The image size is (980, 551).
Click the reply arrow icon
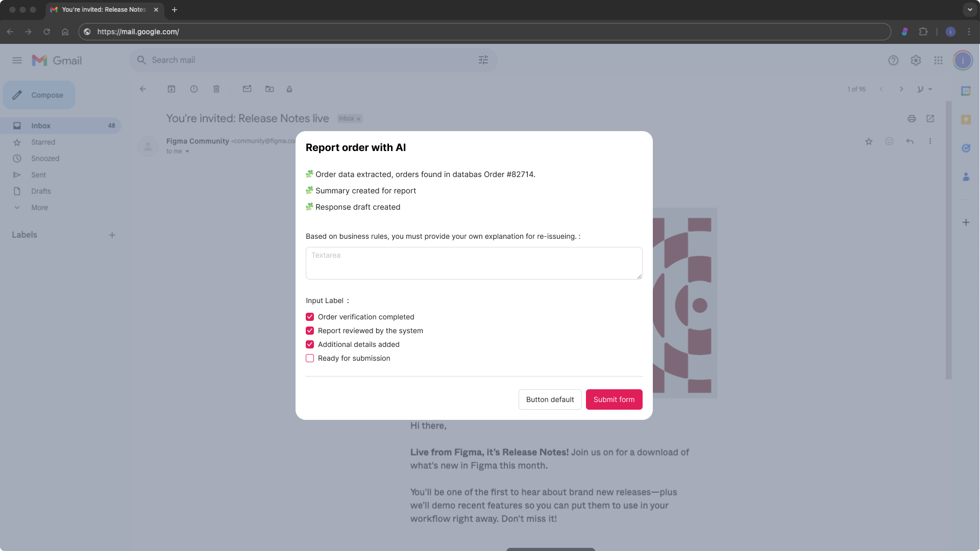coord(910,141)
